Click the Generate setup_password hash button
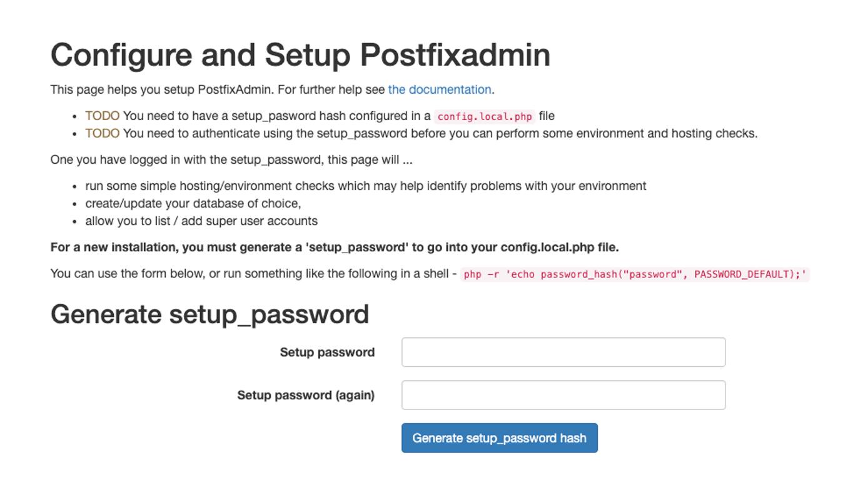868x480 pixels. click(x=500, y=438)
